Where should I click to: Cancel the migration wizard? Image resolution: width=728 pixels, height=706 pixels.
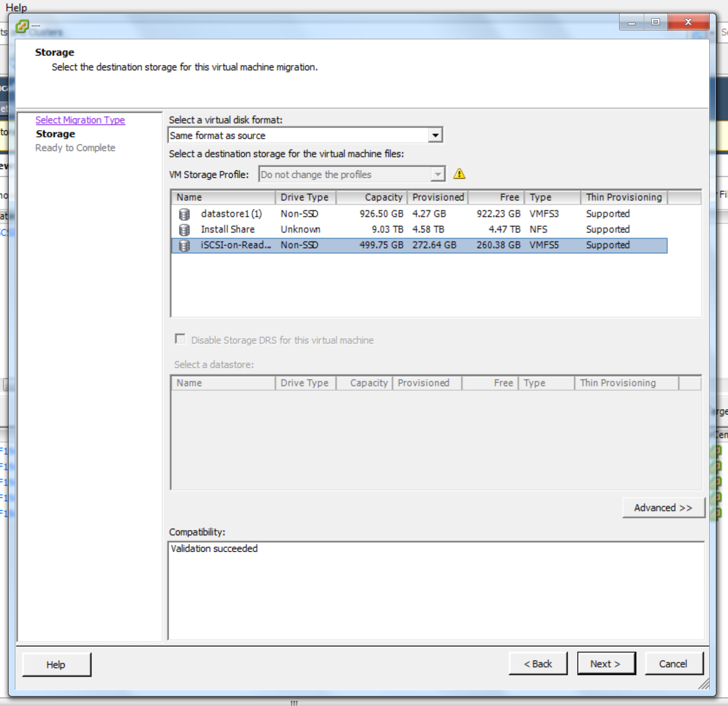[x=674, y=664]
